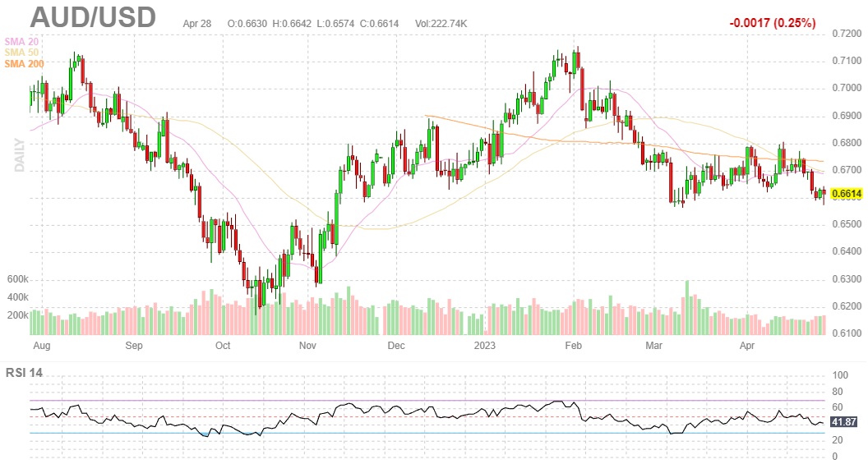868x464 pixels.
Task: Click the Apr 28 date label
Action: coord(197,24)
